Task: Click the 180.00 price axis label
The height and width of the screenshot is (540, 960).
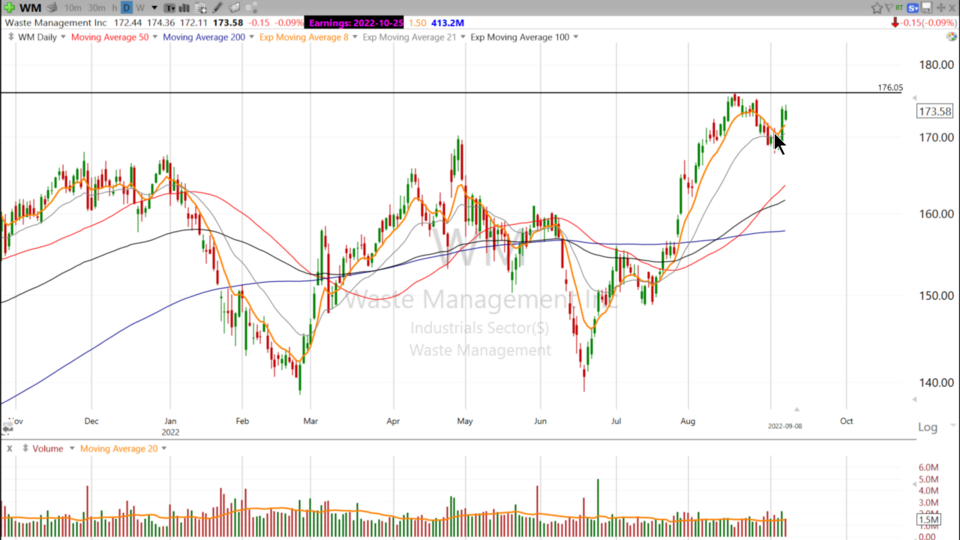Action: (936, 64)
